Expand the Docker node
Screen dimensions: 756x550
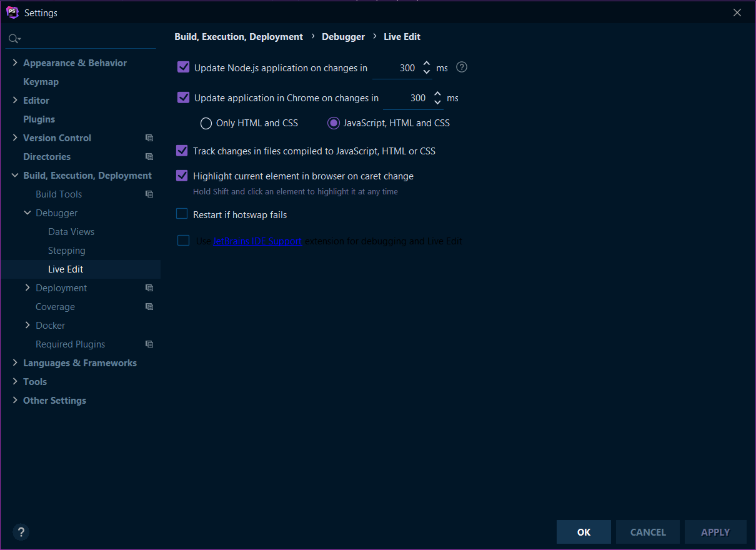(27, 325)
